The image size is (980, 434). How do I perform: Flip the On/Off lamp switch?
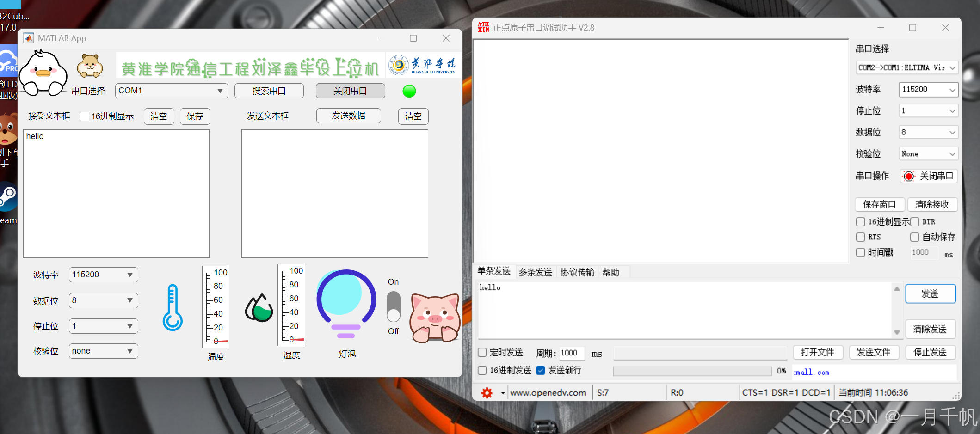(x=394, y=306)
